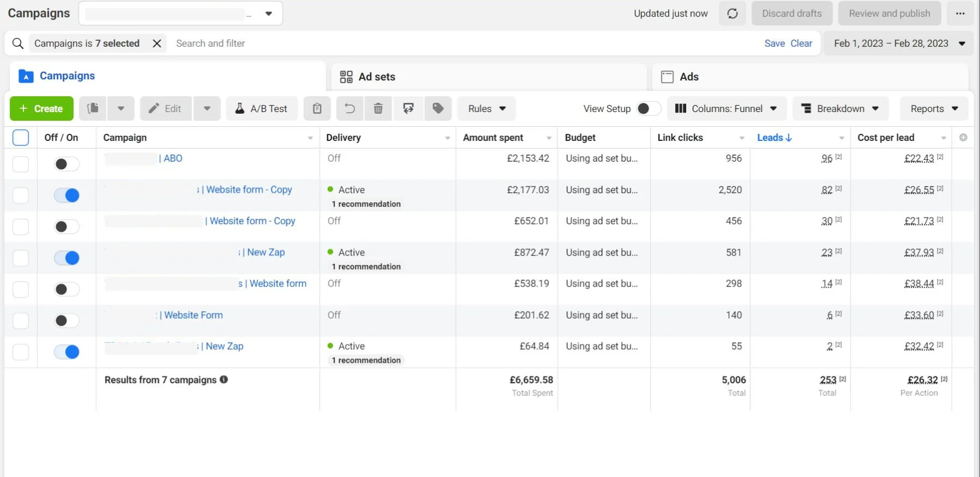The height and width of the screenshot is (477, 980).
Task: Open the Amount spent column header menu
Action: click(x=549, y=138)
